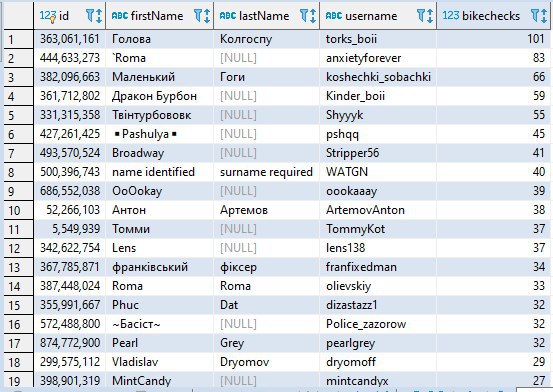553x392 pixels.
Task: Click the filter icon in lastName column header
Action: tap(304, 16)
